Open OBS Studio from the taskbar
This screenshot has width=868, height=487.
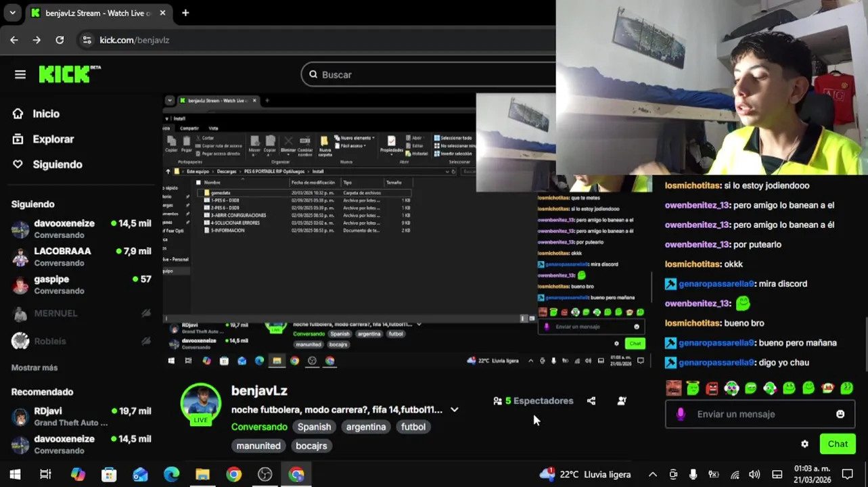pyautogui.click(x=265, y=475)
